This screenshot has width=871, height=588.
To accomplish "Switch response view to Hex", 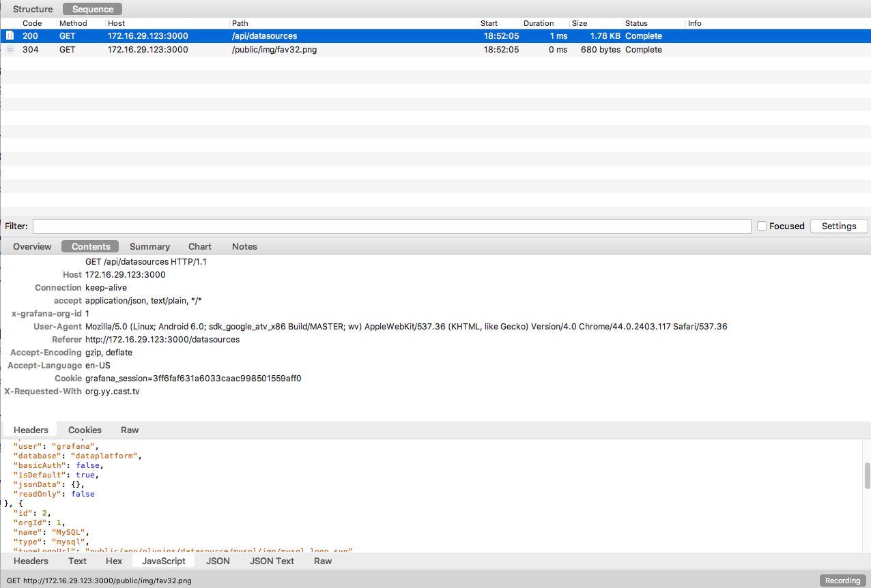I will (113, 561).
